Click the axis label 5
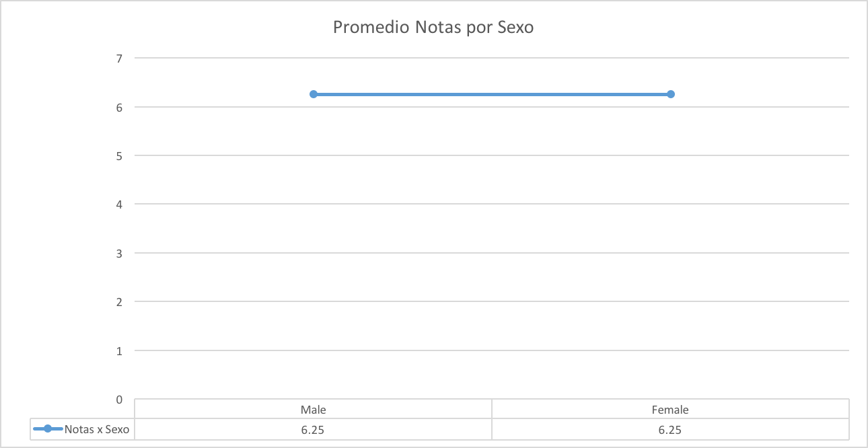 coord(119,155)
